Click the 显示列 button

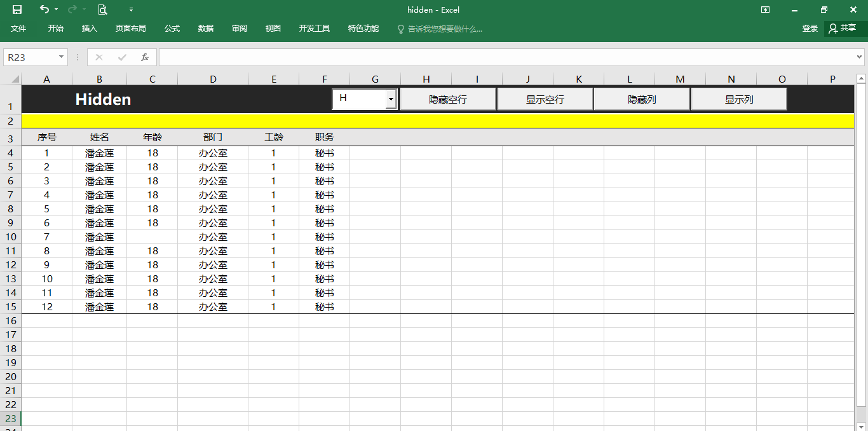[739, 99]
